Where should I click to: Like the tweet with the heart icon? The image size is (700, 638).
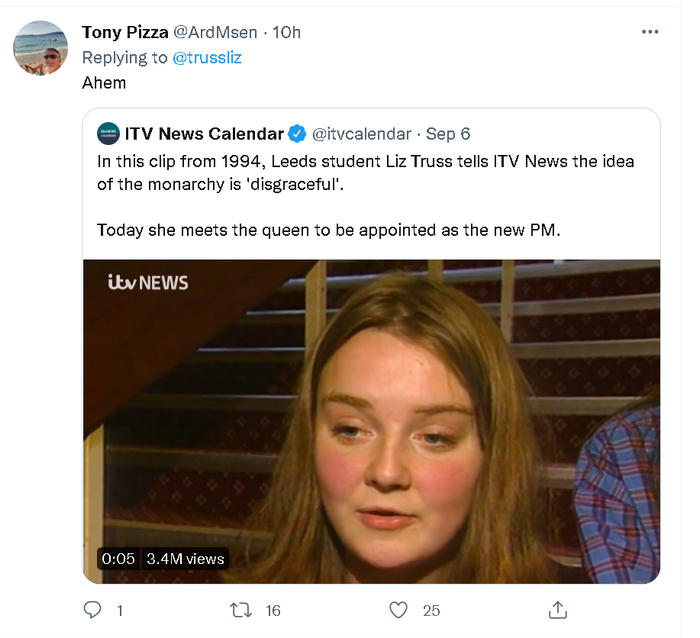(x=398, y=609)
